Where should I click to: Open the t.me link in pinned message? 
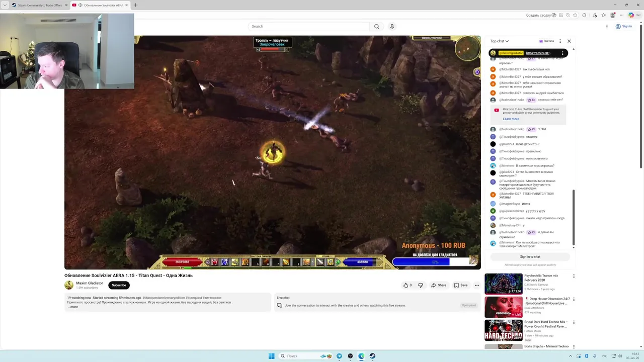538,53
